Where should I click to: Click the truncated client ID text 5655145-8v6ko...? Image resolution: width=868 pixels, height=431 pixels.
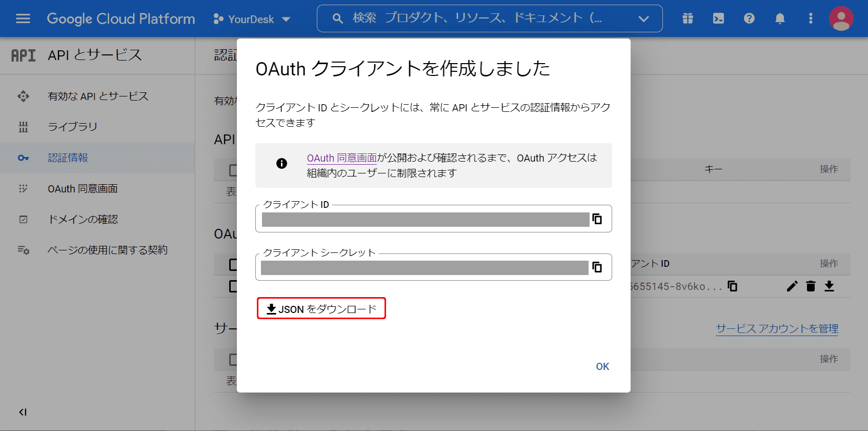[676, 286]
